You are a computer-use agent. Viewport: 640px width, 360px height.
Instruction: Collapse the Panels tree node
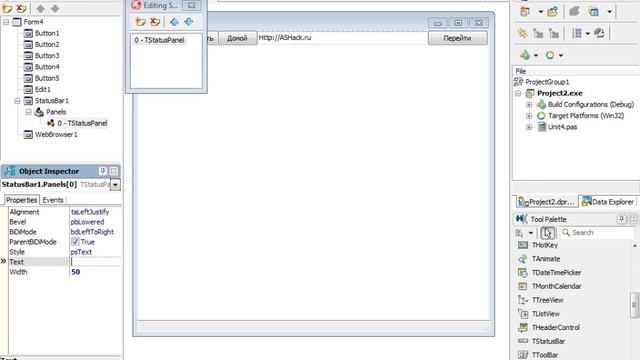click(29, 112)
